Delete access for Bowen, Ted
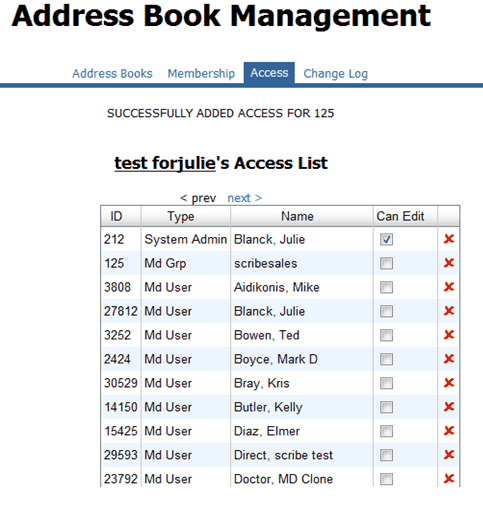Image resolution: width=483 pixels, height=506 pixels. click(449, 335)
